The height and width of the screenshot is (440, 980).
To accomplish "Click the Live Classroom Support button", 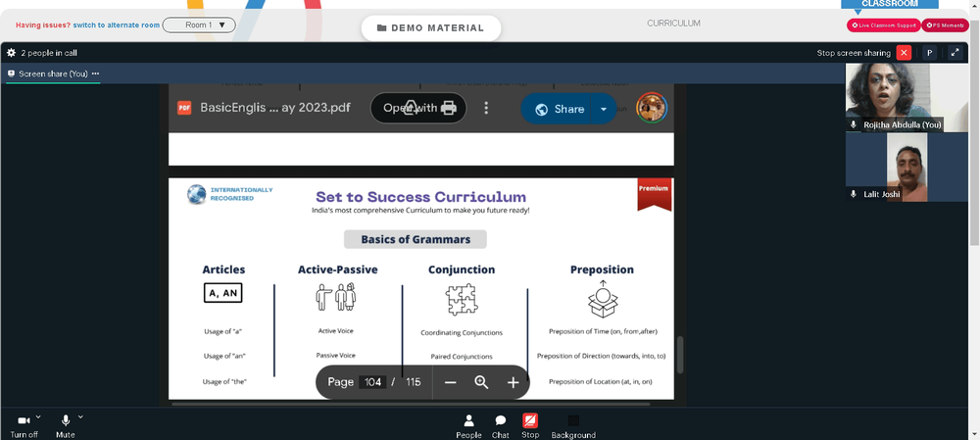I will (883, 25).
